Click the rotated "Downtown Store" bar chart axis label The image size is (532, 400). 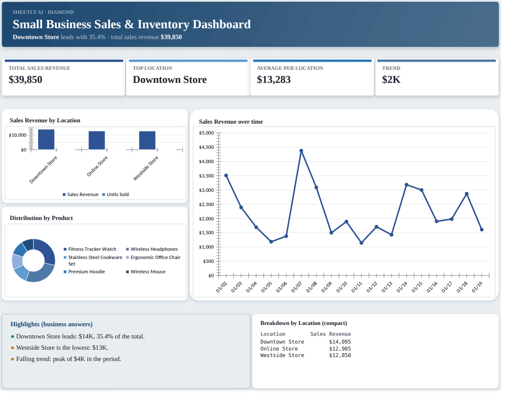tap(44, 170)
